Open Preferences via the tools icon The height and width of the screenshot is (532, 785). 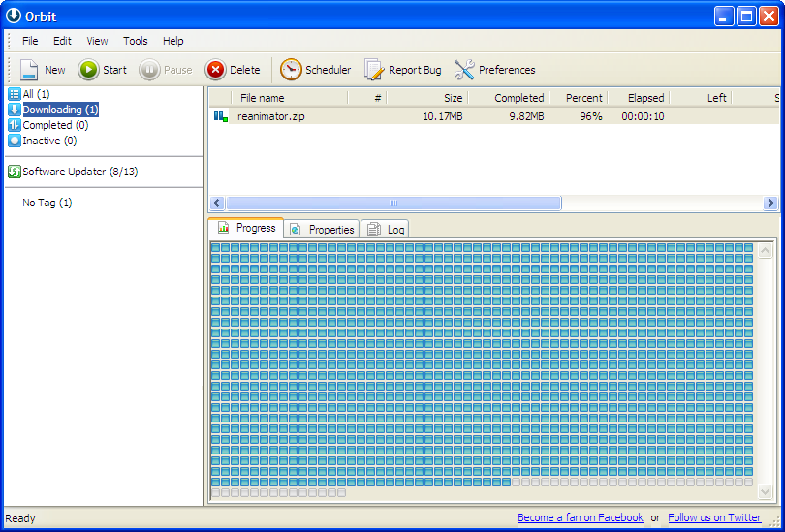click(464, 70)
